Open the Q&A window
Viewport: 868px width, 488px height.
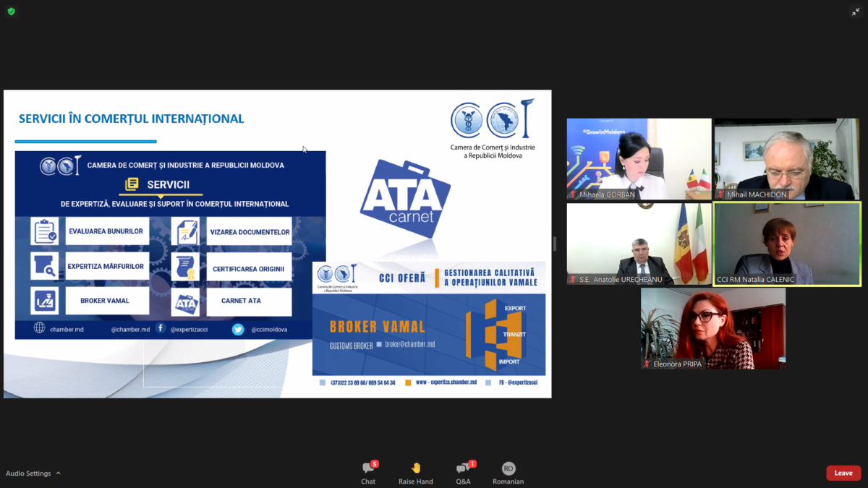(x=463, y=474)
